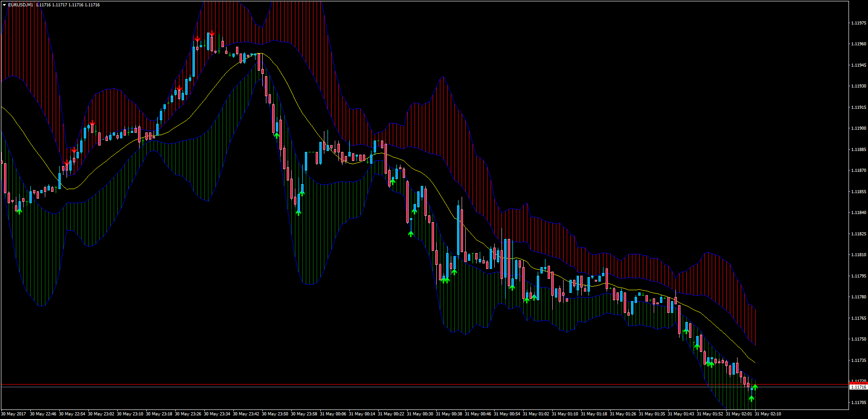Image resolution: width=868 pixels, height=419 pixels.
Task: Click the 30 May 23:18 time label
Action: coord(159,414)
